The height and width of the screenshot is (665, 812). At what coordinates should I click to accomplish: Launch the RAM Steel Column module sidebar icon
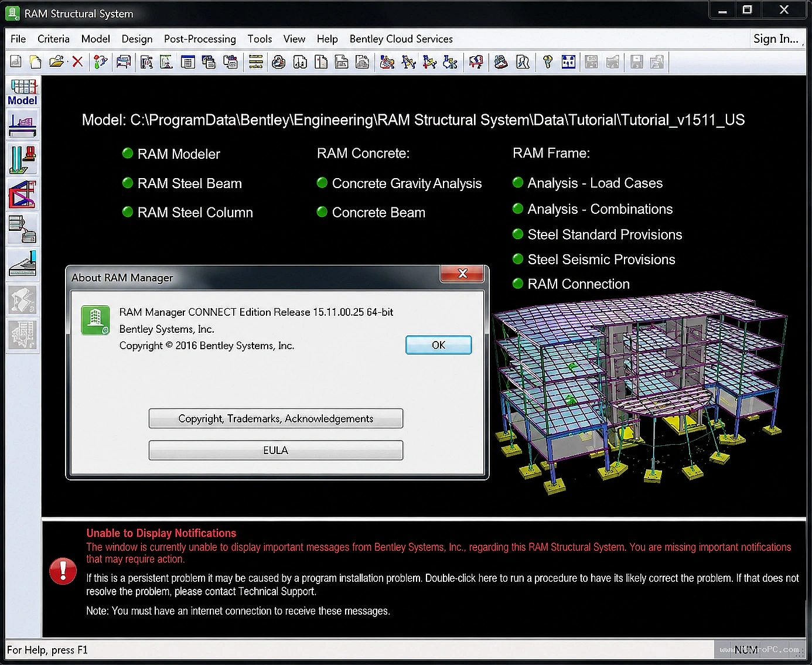[23, 159]
